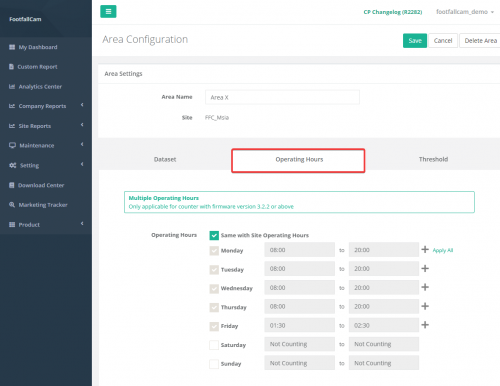The width and height of the screenshot is (500, 386).
Task: Click the Saturday start Not Counting field
Action: [x=300, y=344]
